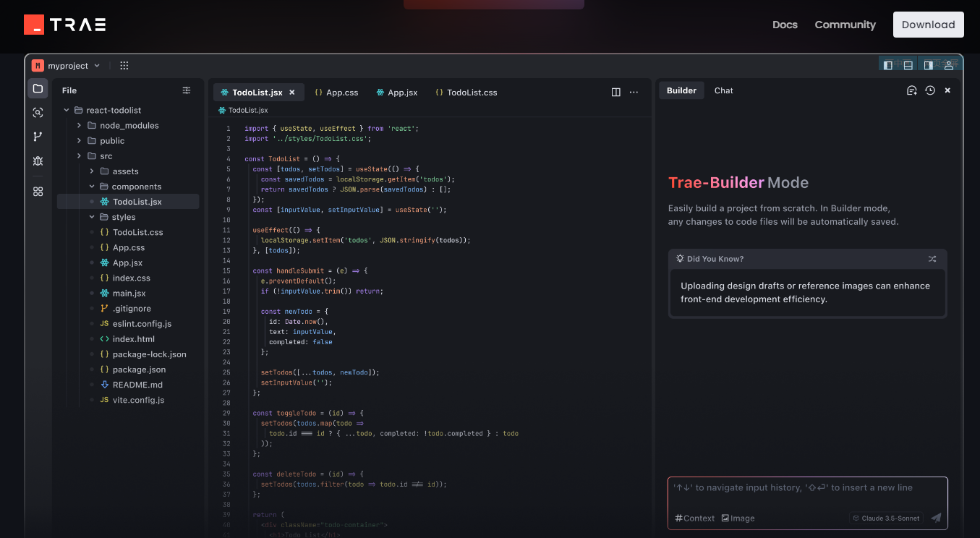The width and height of the screenshot is (980, 538).
Task: Click line number 19 in the editor gutter
Action: 226,311
